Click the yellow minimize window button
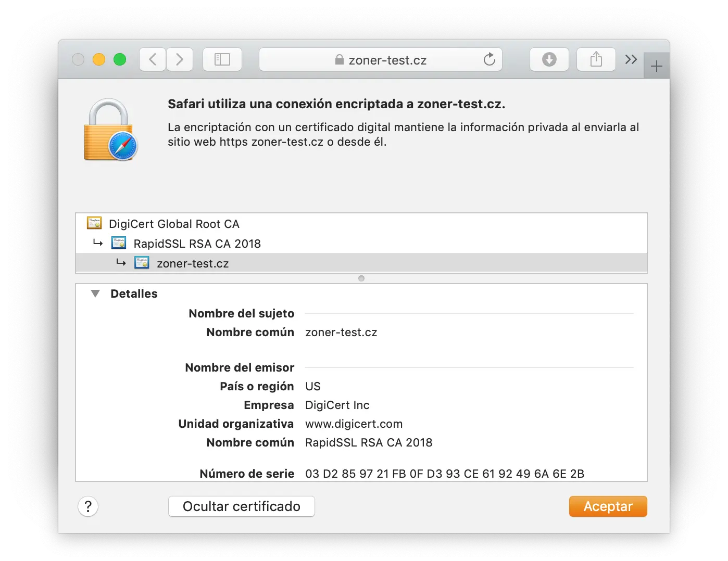Viewport: 728px width, 561px height. pos(99,59)
